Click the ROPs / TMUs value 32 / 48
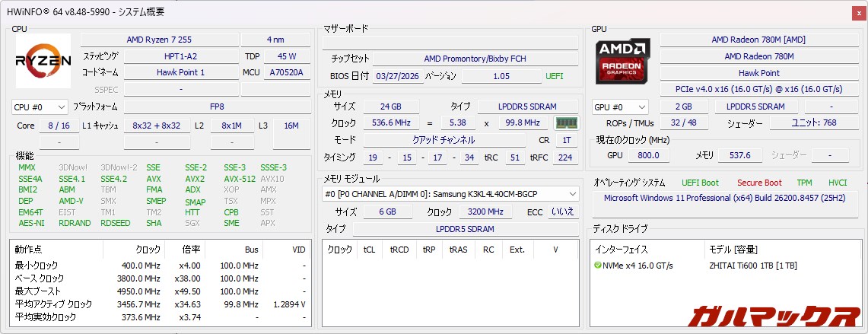The width and height of the screenshot is (868, 334). coord(684,123)
